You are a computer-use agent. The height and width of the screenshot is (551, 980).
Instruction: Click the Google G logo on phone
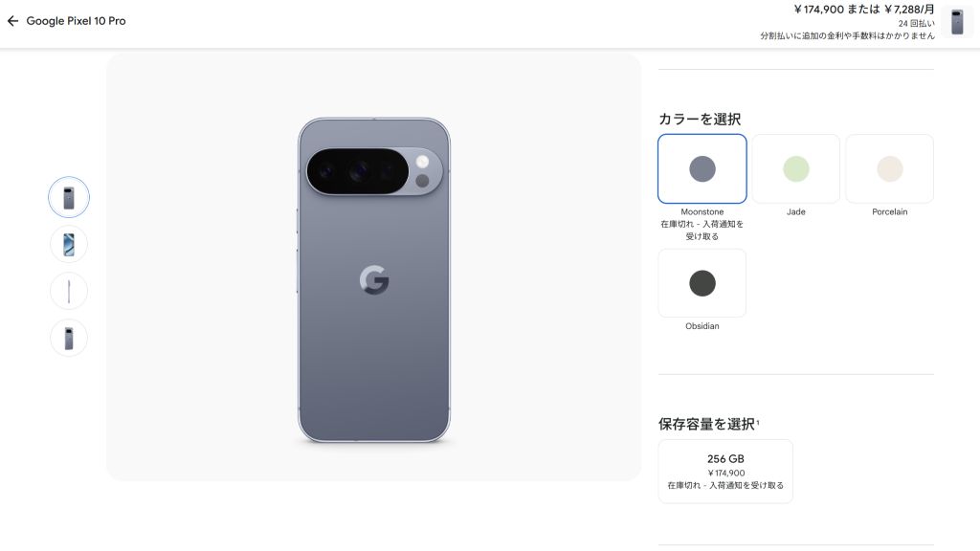click(374, 280)
